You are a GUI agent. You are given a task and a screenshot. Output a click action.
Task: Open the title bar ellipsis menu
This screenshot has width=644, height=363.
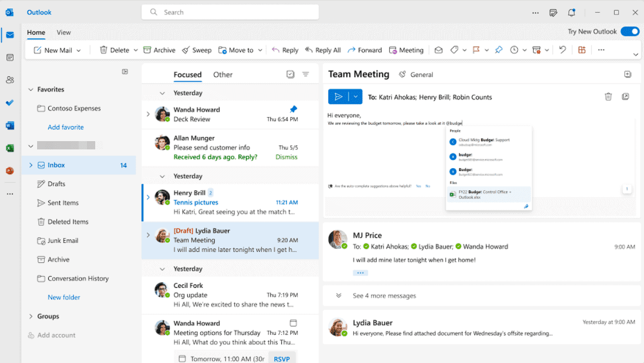535,13
